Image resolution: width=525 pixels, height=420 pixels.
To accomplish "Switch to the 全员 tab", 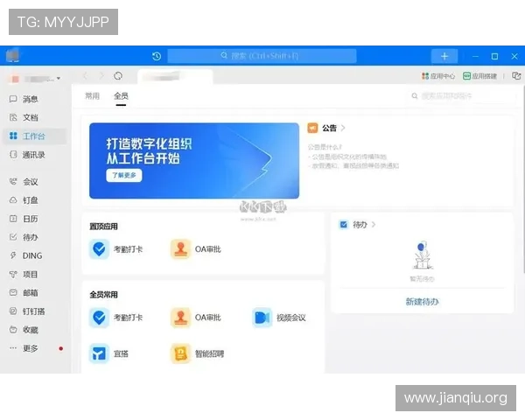I will [x=121, y=96].
